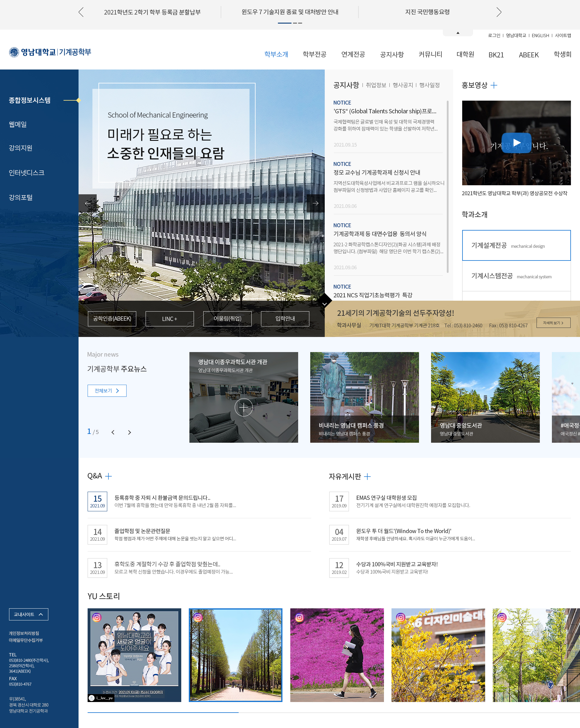Open 대학원 menu
The width and height of the screenshot is (580, 728).
[x=465, y=54]
